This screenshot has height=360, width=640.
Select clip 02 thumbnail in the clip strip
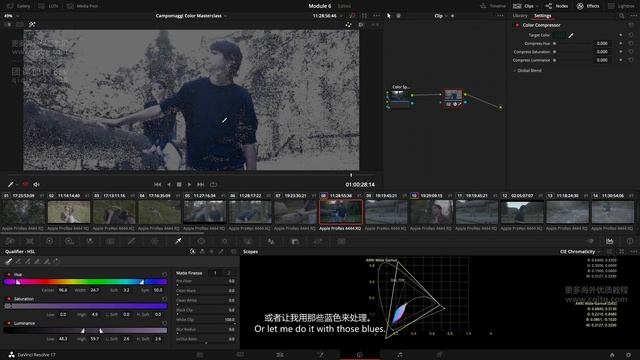pyautogui.click(x=69, y=212)
